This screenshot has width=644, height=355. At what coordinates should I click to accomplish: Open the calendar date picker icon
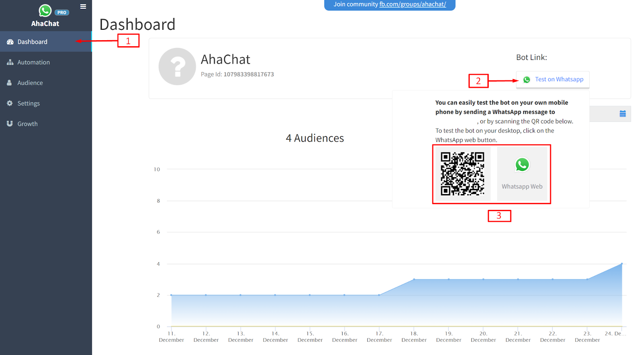tap(623, 114)
